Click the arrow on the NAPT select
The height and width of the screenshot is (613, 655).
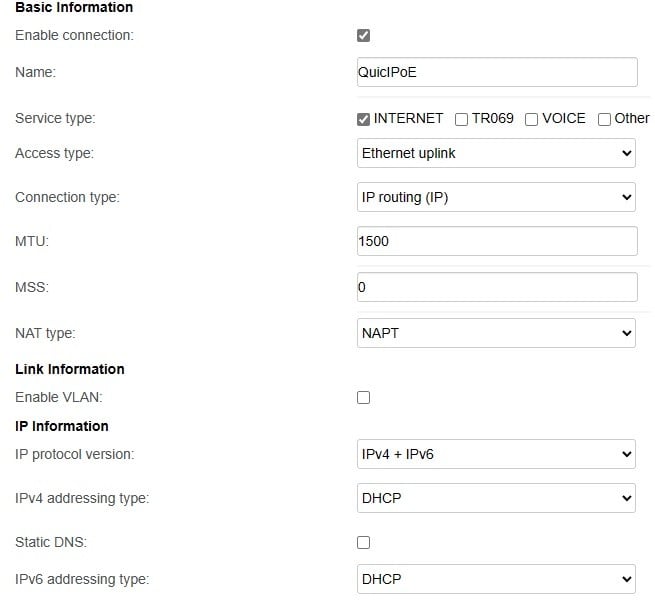coord(627,333)
